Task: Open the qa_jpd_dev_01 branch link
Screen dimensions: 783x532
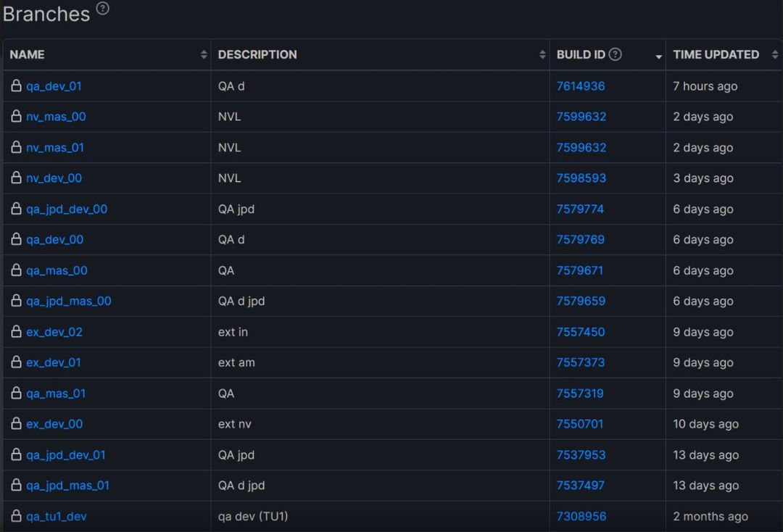Action: 66,454
